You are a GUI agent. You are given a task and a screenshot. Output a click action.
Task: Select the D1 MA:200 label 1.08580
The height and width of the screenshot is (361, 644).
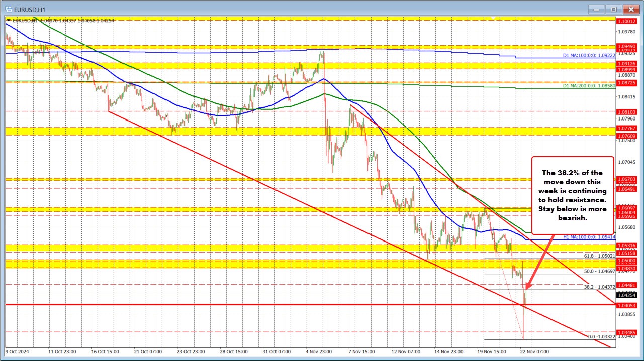(x=589, y=86)
